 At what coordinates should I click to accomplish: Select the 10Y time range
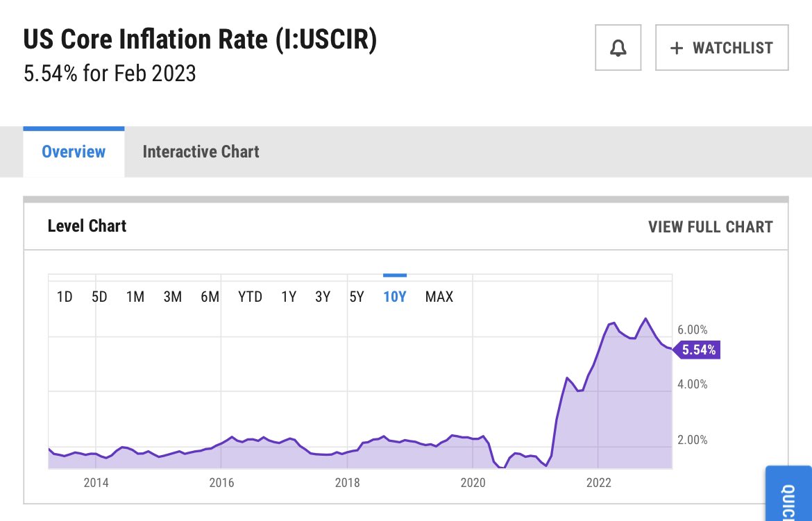point(395,297)
